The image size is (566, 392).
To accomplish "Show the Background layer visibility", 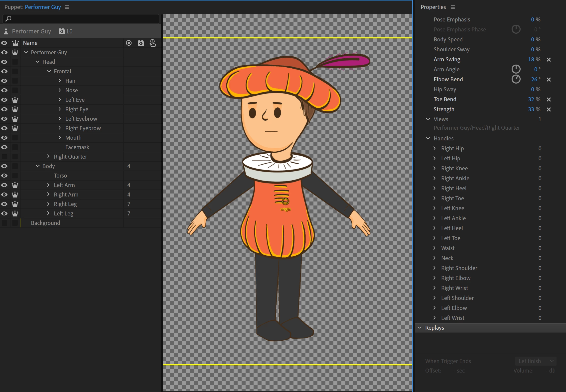I will [x=4, y=223].
